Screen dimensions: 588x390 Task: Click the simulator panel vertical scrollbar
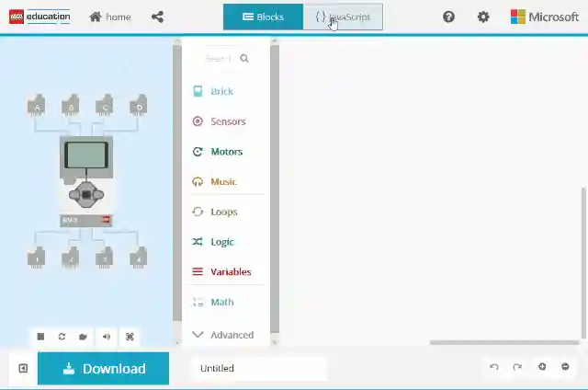(x=177, y=183)
